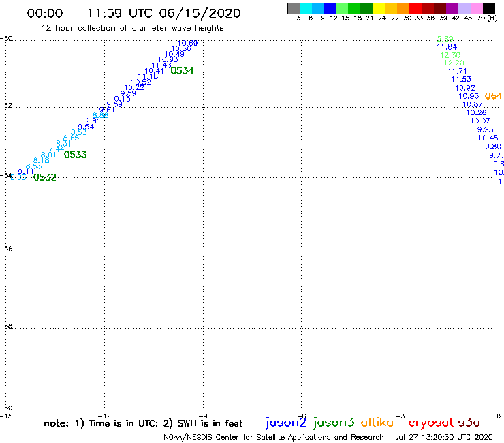Viewport: 504px width, 443px height.
Task: Click the orange time stamp 064
Action: 493,96
